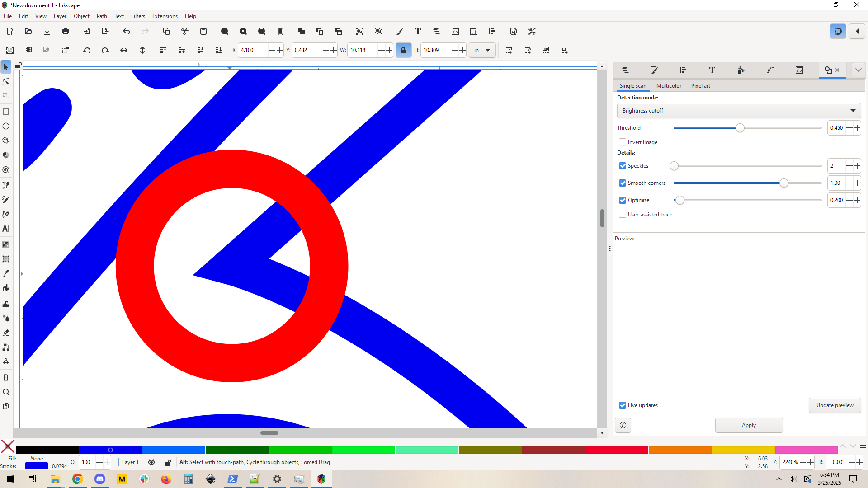Viewport: 868px width, 488px height.
Task: Increase the Threshold value with plus
Action: pyautogui.click(x=857, y=128)
